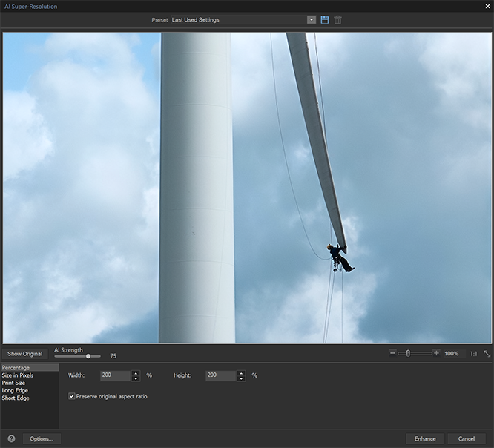Viewport: 494px width, 448px height.
Task: Delete the preset using the trash icon
Action: click(x=338, y=19)
